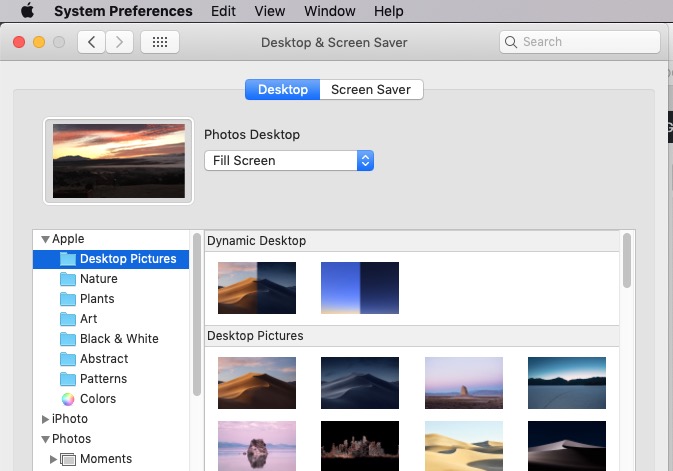Collapse the Apple group triangle
Image resolution: width=673 pixels, height=471 pixels.
pyautogui.click(x=45, y=239)
